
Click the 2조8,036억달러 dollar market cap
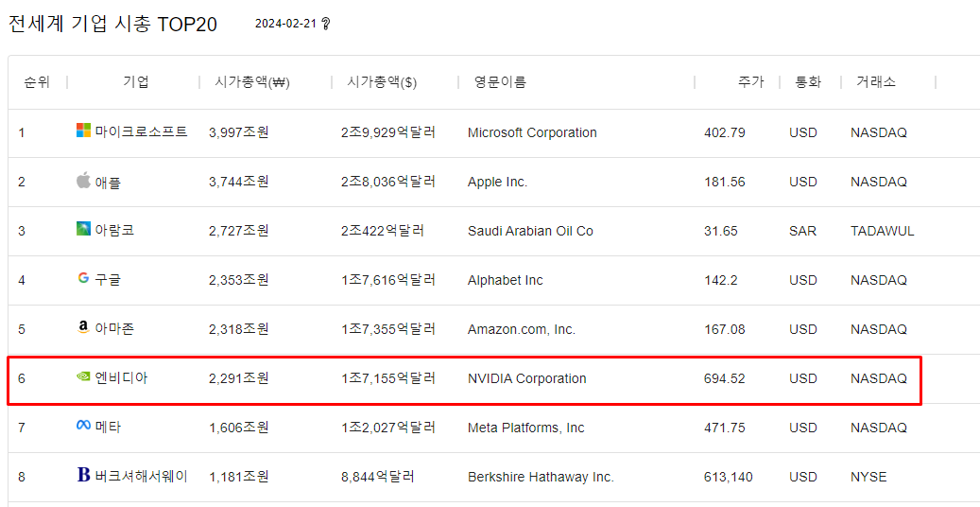pos(388,182)
